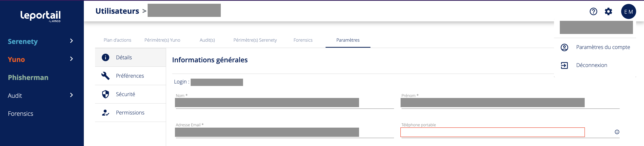Switch to the Plan d'actions tab
Screen dimensions: 644x146
coord(117,40)
